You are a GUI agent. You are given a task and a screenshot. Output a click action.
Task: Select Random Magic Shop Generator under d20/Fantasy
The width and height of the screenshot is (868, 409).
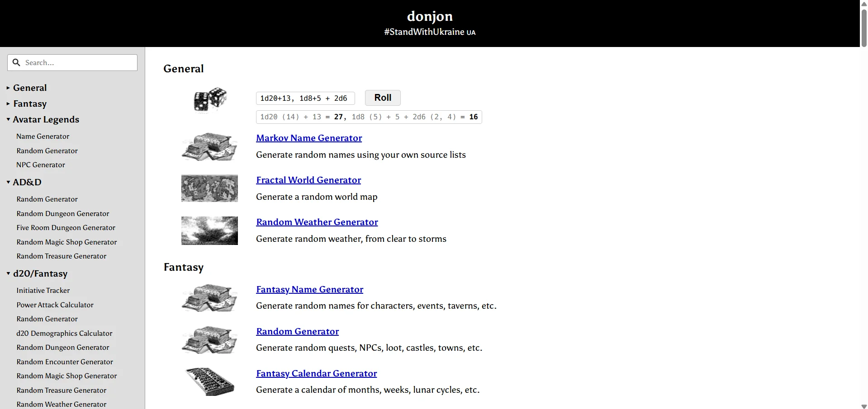[x=66, y=376]
